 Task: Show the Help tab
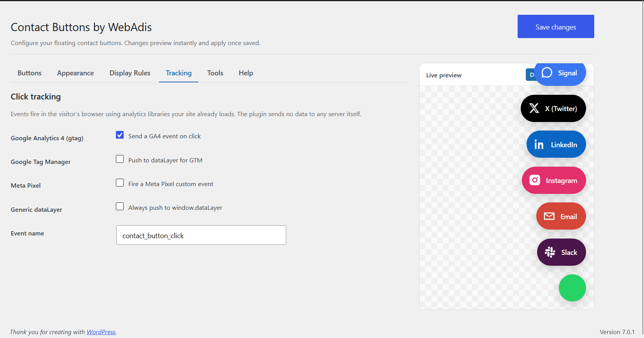246,73
